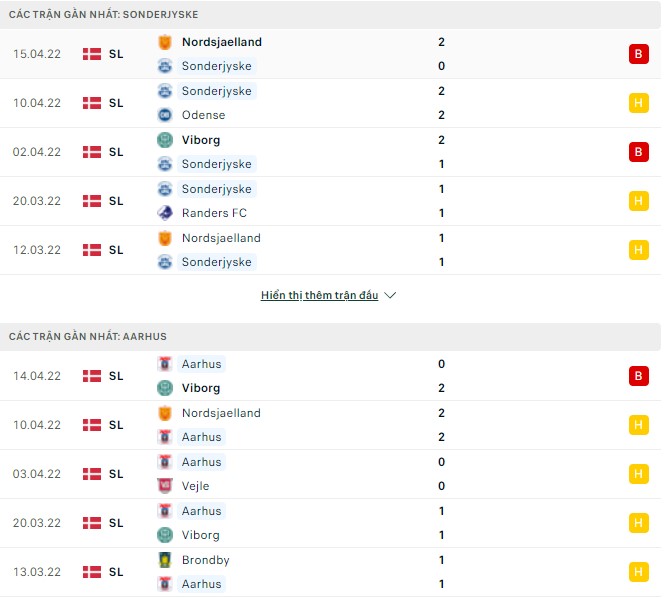Click Viborg crest in 02.04.22 match
This screenshot has height=598, width=670.
click(x=165, y=140)
